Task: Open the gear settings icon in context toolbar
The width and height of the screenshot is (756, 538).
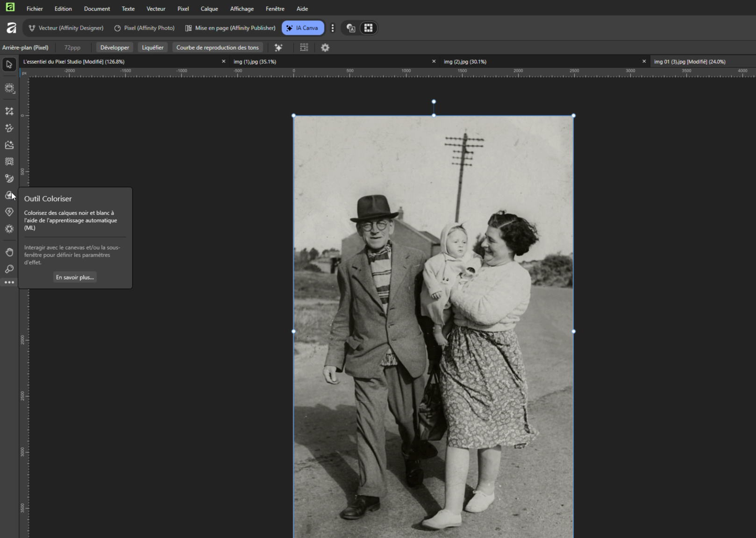Action: [325, 48]
